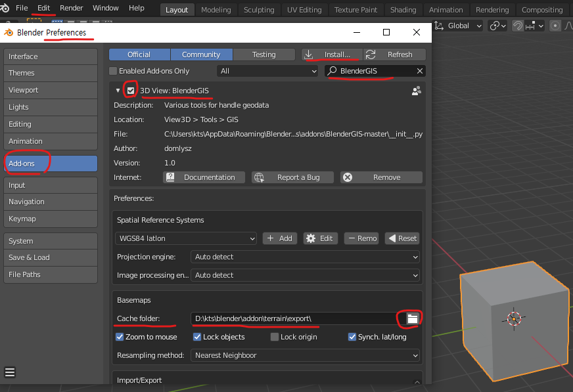The image size is (573, 392).
Task: Click the Cache folder path field
Action: click(x=298, y=318)
